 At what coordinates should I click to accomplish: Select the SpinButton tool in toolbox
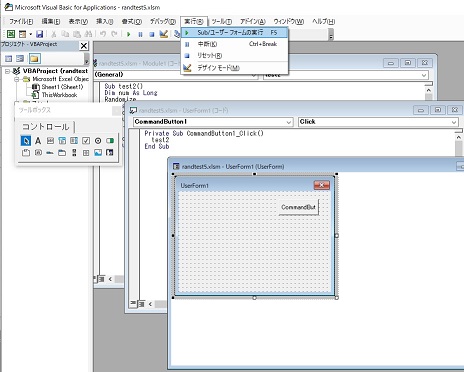tap(86, 153)
